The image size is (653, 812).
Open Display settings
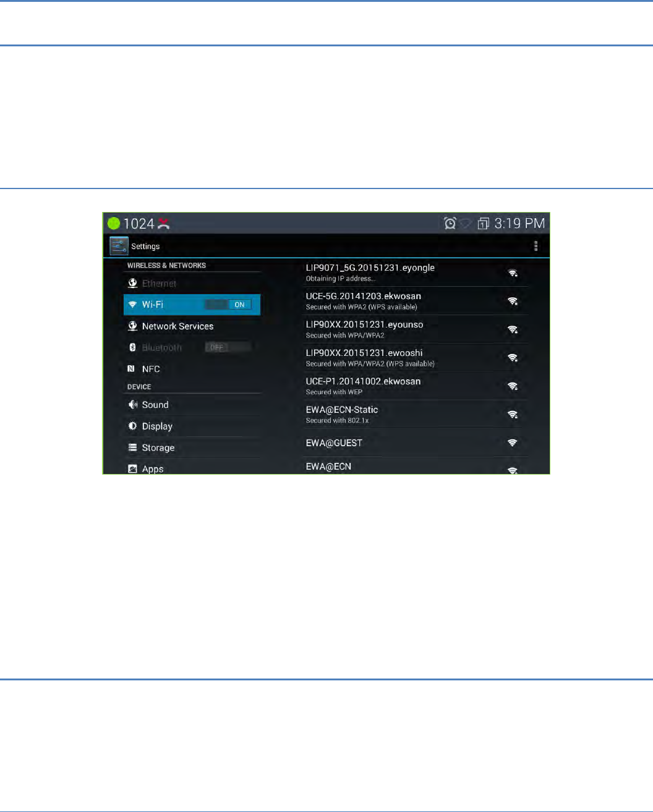pos(192,426)
